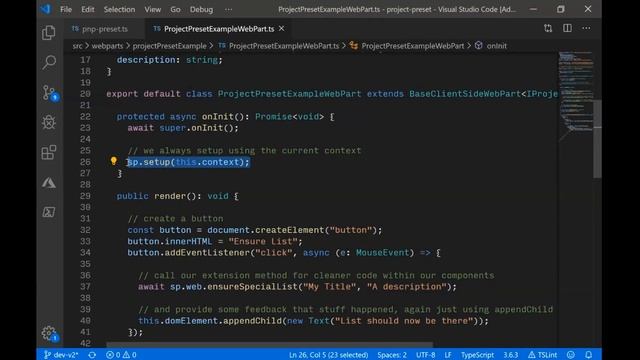Click line number 37 in the gutter
This screenshot has height=360, width=640.
coord(85,287)
